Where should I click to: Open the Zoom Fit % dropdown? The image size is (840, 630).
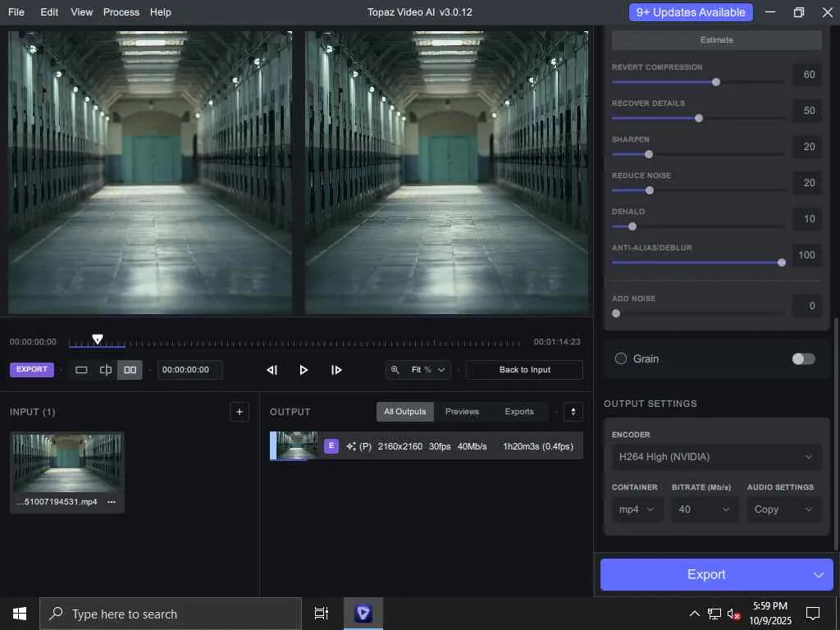coord(419,370)
